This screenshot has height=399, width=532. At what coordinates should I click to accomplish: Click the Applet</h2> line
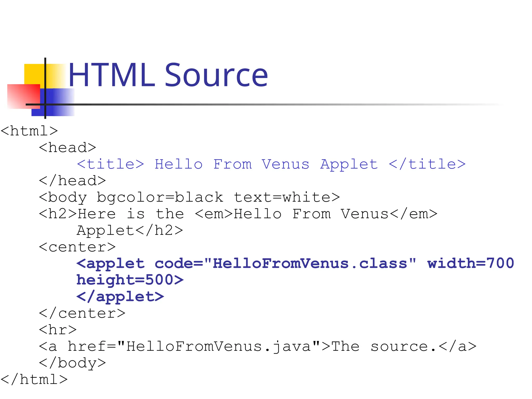(x=130, y=231)
